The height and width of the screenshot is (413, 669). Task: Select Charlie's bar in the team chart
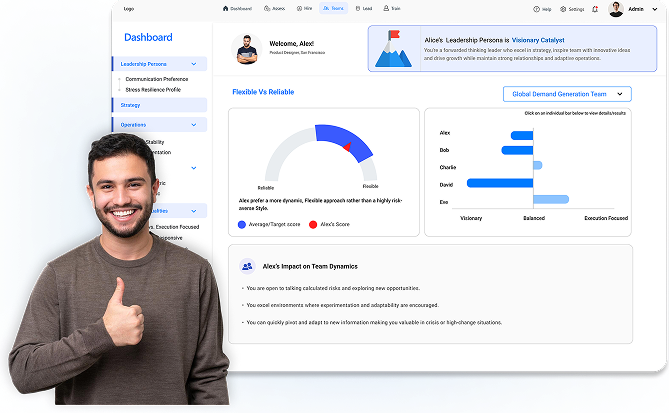(x=538, y=165)
